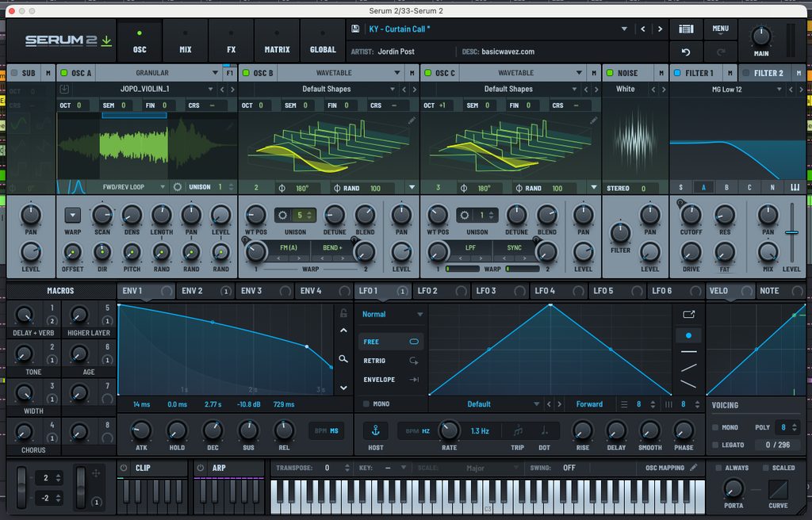Disable OSC A enable switch
The height and width of the screenshot is (520, 812).
tap(64, 73)
